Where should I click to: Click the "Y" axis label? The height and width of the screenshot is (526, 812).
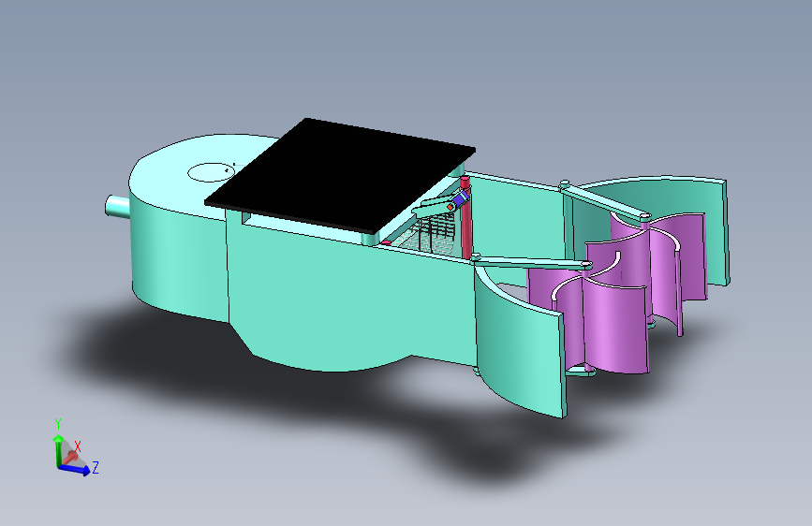tap(58, 424)
